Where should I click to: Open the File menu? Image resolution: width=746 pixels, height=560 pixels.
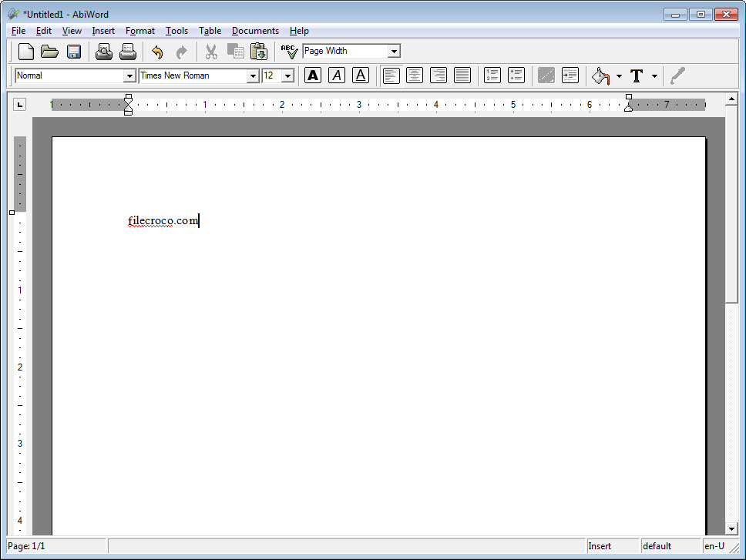tap(18, 31)
